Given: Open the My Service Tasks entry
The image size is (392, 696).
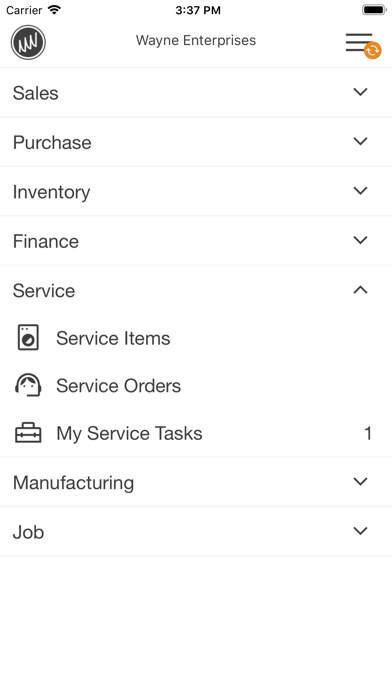Looking at the screenshot, I should 196,433.
